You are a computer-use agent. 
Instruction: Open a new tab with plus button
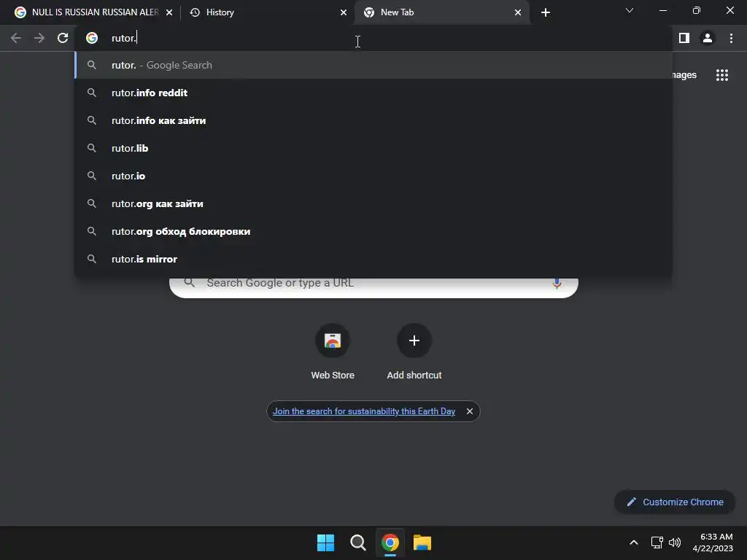pyautogui.click(x=546, y=12)
